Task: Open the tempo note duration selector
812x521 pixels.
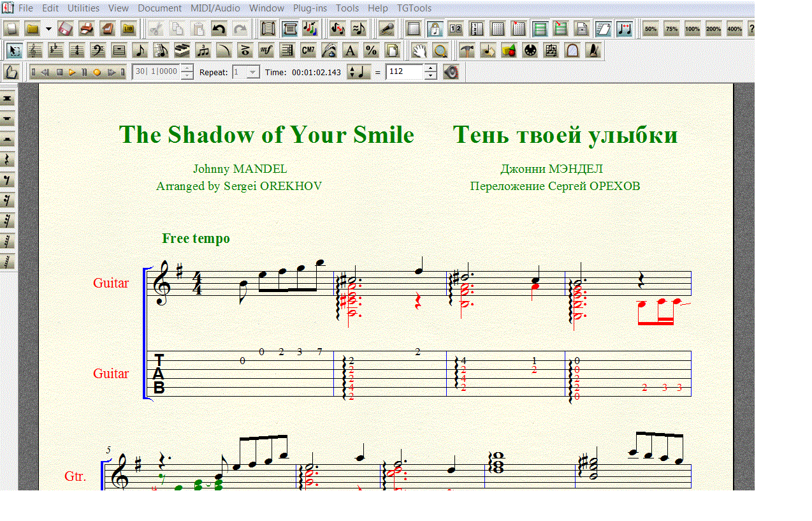Action: [358, 72]
